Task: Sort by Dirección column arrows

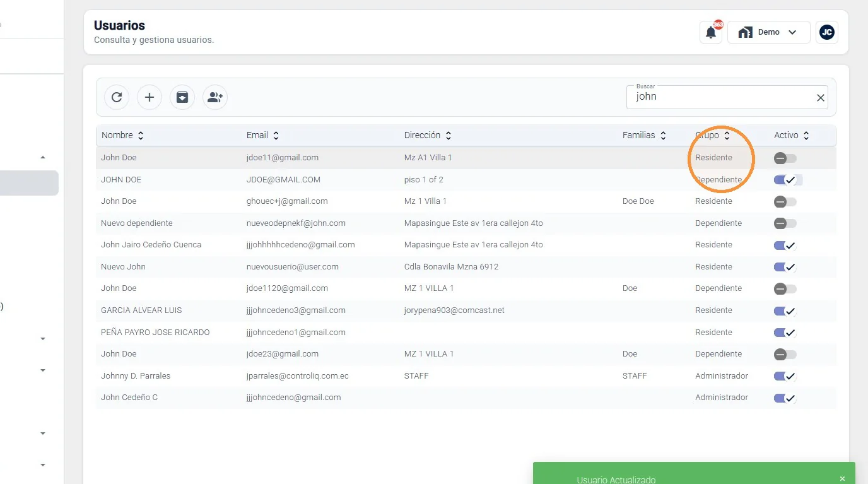Action: tap(448, 136)
